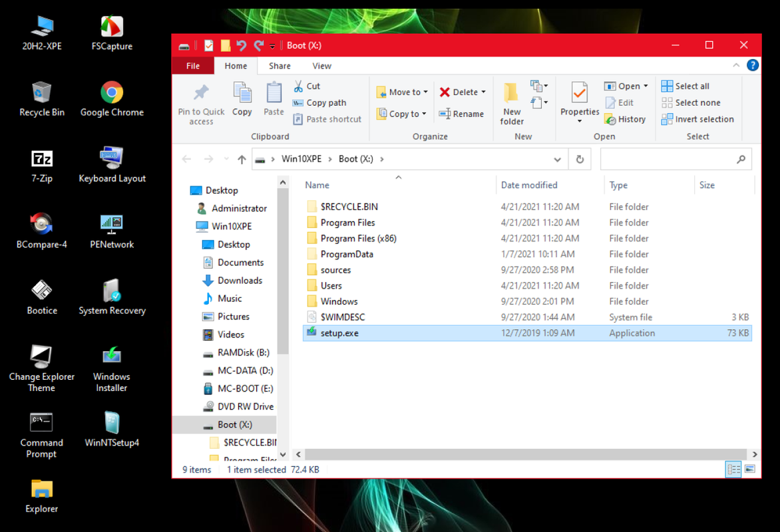Open the Copy to dropdown
Image resolution: width=780 pixels, height=532 pixels.
(x=401, y=114)
